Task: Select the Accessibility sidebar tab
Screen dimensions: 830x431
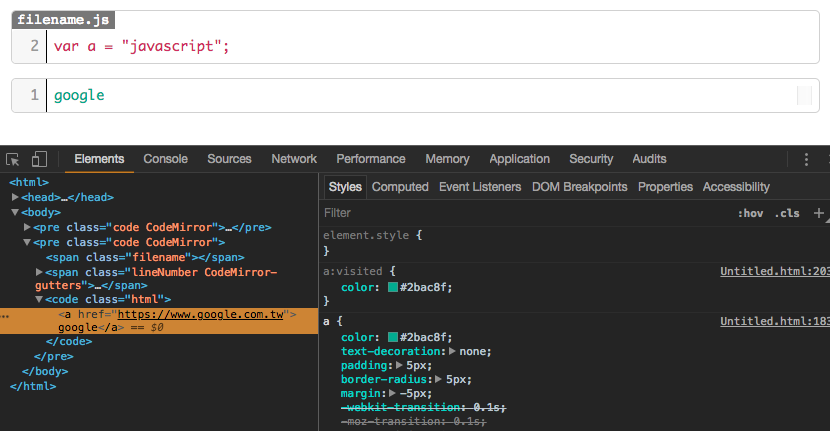Action: click(x=736, y=187)
